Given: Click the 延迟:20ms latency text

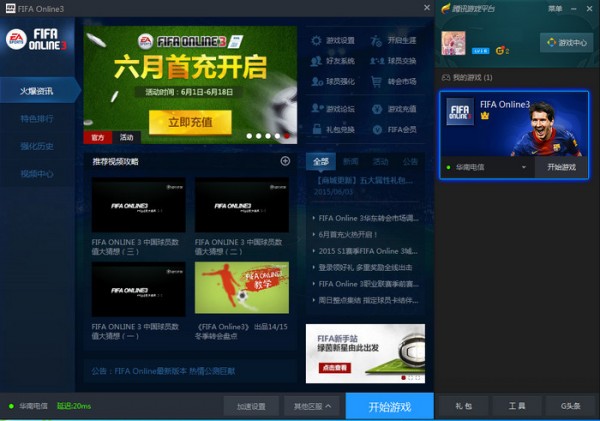Looking at the screenshot, I should pyautogui.click(x=74, y=406).
